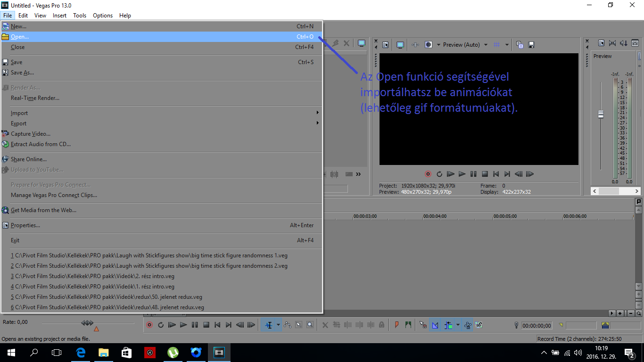Toggle the preview Overlays grid icon
The image size is (644, 362).
496,45
